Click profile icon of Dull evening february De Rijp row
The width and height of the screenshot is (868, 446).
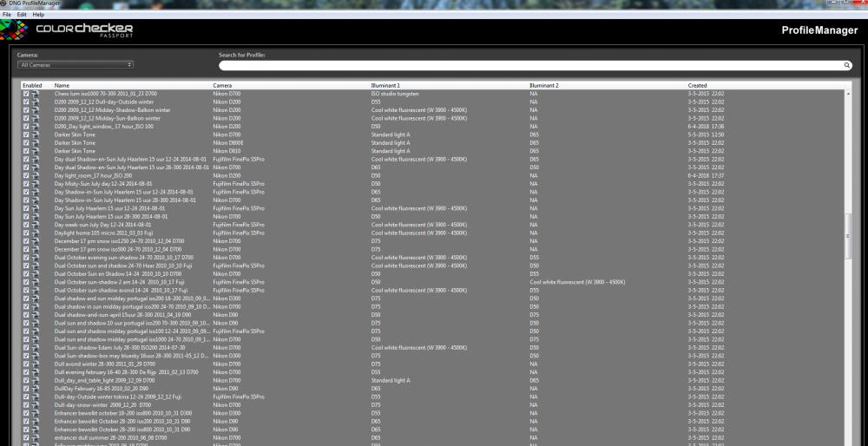(x=36, y=372)
